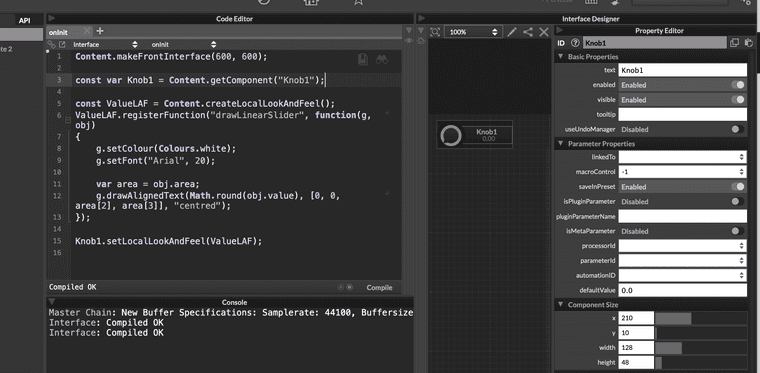This screenshot has width=760, height=373.
Task: Open the macroControl dropdown
Action: (682, 172)
